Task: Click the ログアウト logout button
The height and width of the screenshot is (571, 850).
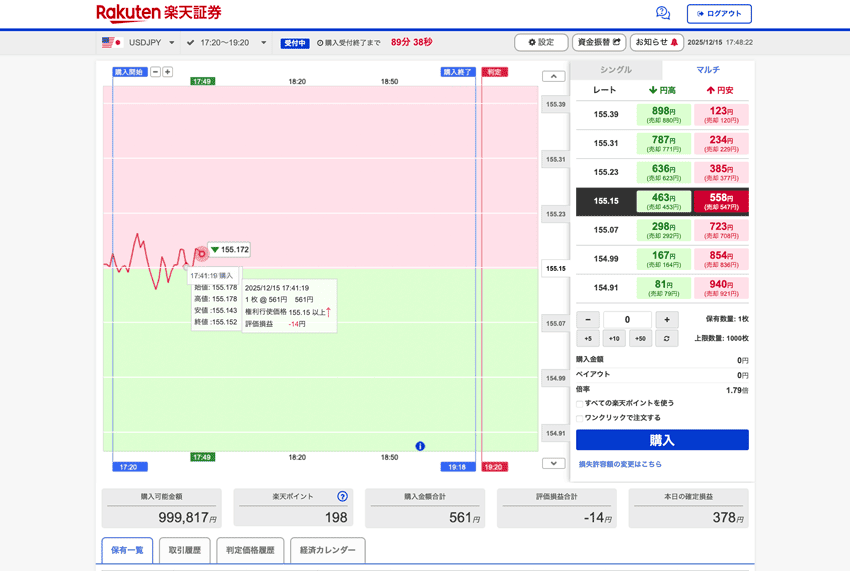Action: (x=719, y=14)
